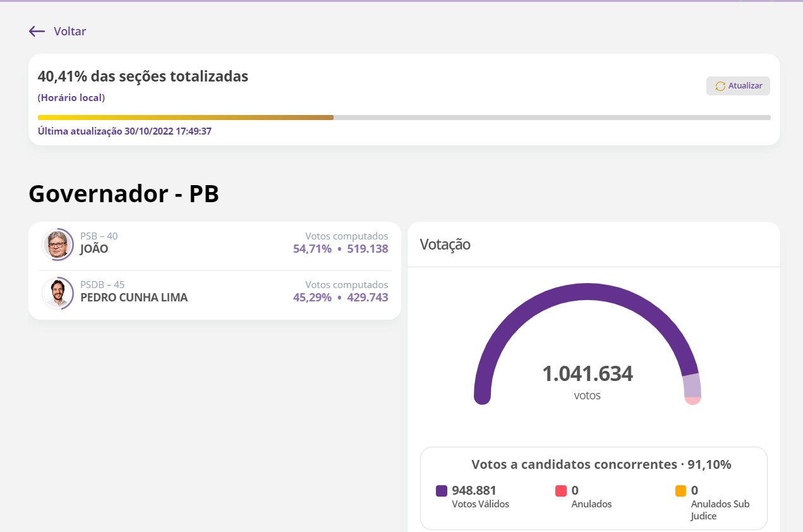The width and height of the screenshot is (803, 532).
Task: Click the purple arc of the vote gauge
Action: [x=588, y=292]
